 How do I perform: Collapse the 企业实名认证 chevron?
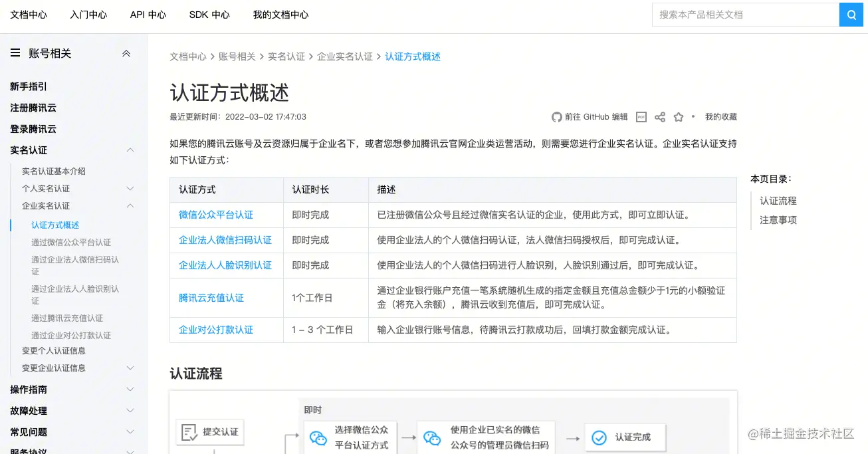click(x=130, y=206)
